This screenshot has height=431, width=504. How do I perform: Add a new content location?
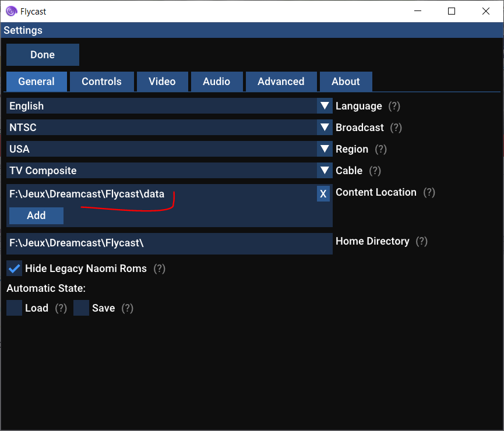click(36, 216)
